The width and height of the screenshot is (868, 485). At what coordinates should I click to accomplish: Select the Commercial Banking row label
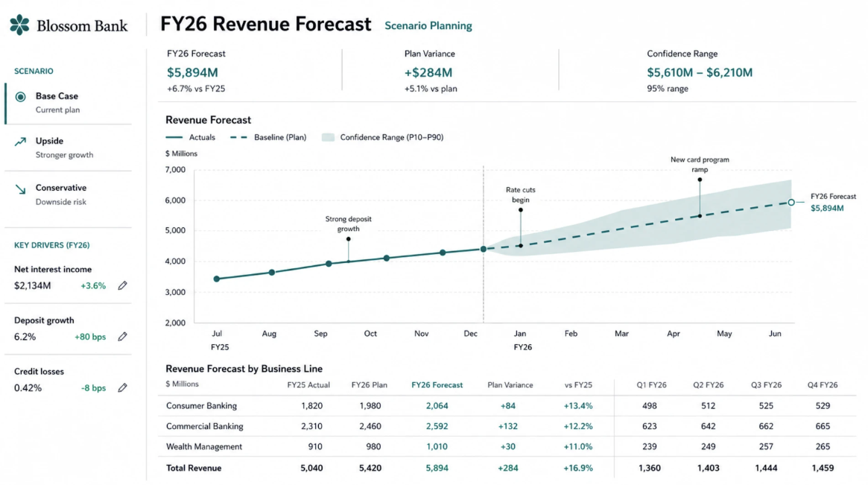click(204, 426)
